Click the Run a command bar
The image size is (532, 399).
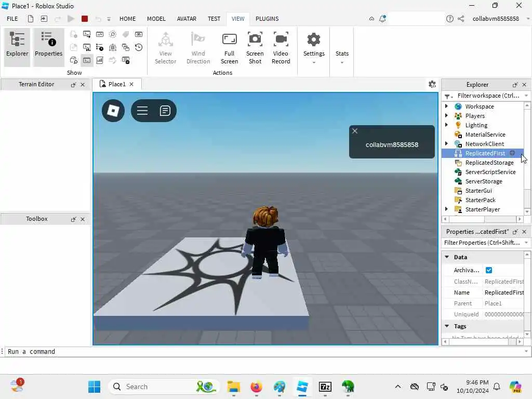(264, 352)
